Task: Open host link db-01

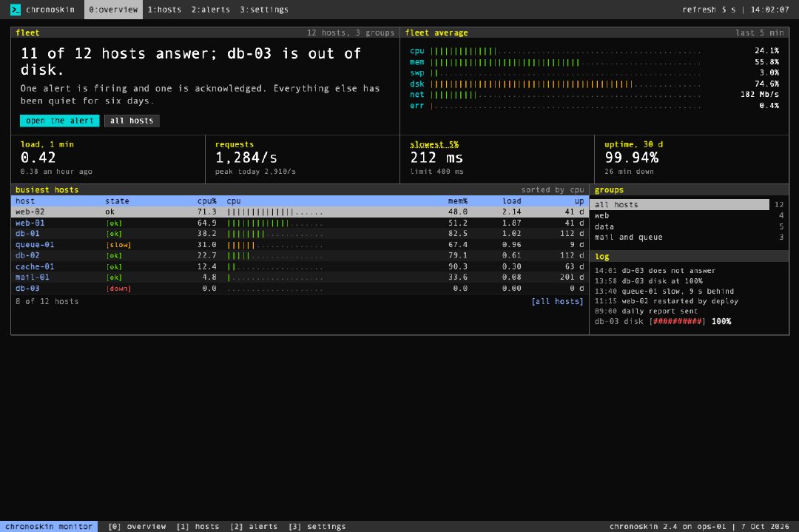Action: pos(27,234)
